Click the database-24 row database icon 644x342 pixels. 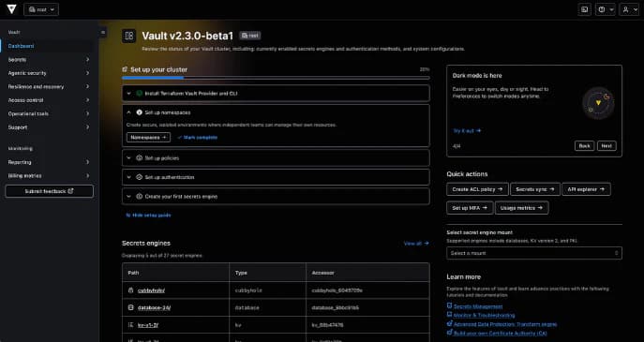pos(130,307)
